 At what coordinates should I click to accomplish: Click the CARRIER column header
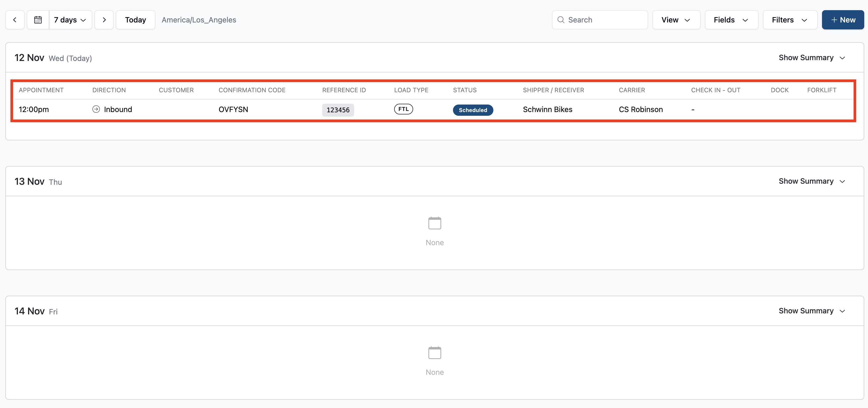click(632, 90)
